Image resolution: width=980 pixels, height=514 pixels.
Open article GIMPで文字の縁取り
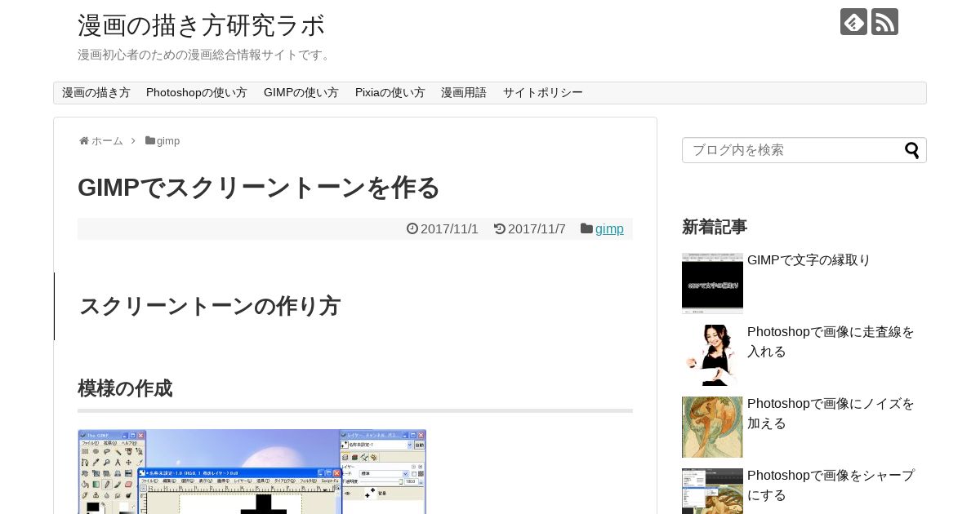(x=808, y=260)
